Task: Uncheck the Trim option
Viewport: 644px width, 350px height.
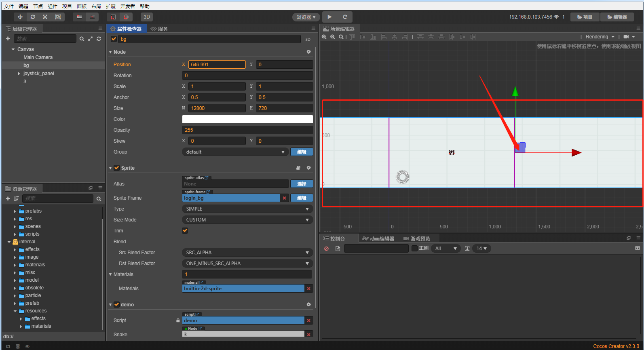Action: pos(185,231)
